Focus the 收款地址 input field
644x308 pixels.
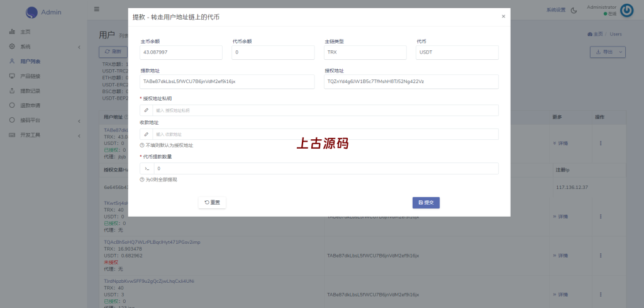[325, 134]
